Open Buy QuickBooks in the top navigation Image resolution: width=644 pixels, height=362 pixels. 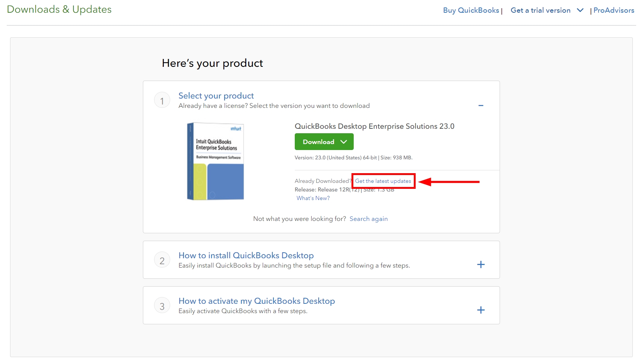tap(471, 10)
